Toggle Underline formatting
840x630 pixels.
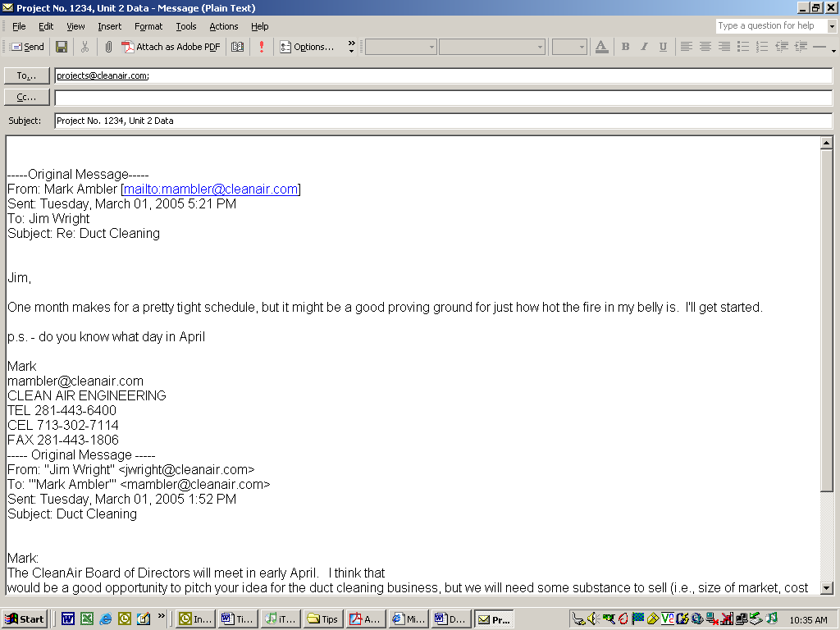(x=663, y=47)
